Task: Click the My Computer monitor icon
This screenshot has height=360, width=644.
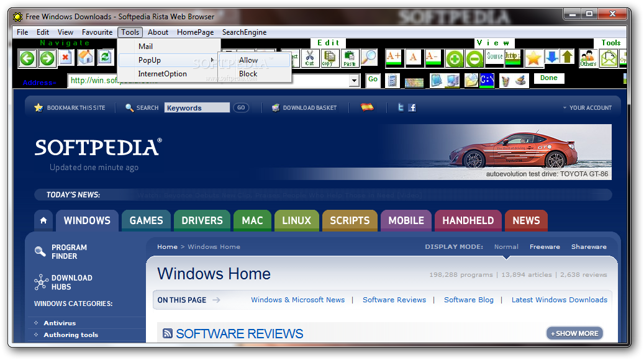Action: 453,81
